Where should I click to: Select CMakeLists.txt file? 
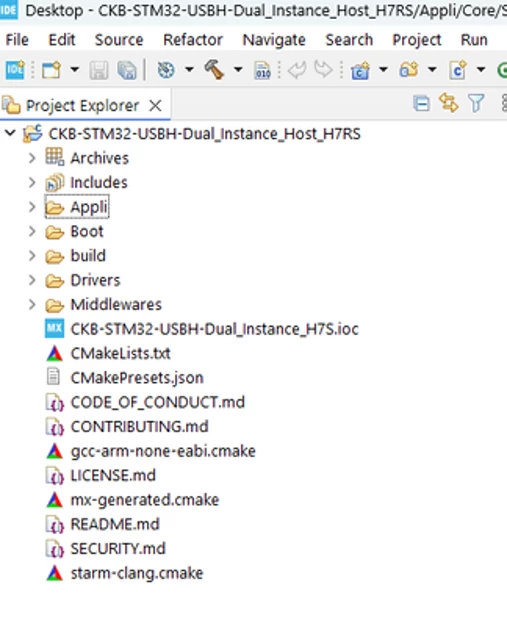point(121,353)
